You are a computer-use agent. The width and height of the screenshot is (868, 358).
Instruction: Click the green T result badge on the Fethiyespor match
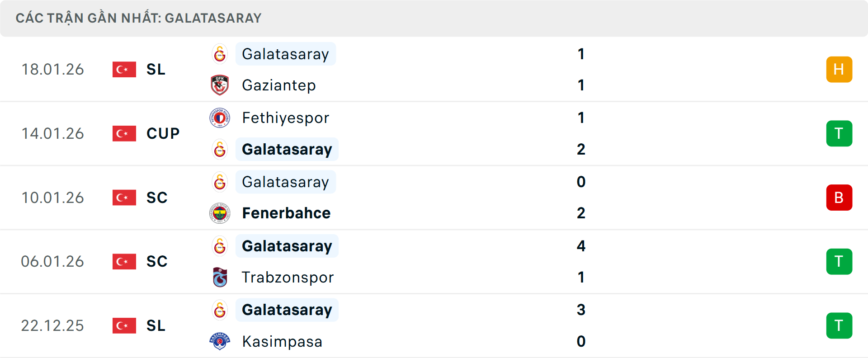(839, 133)
